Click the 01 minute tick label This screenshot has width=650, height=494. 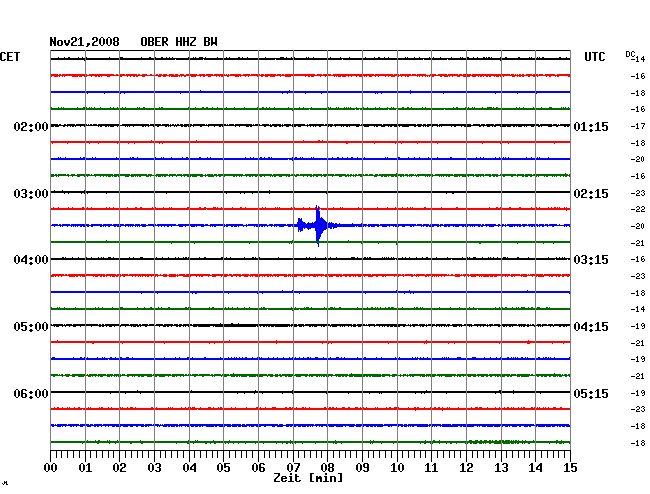click(x=85, y=468)
